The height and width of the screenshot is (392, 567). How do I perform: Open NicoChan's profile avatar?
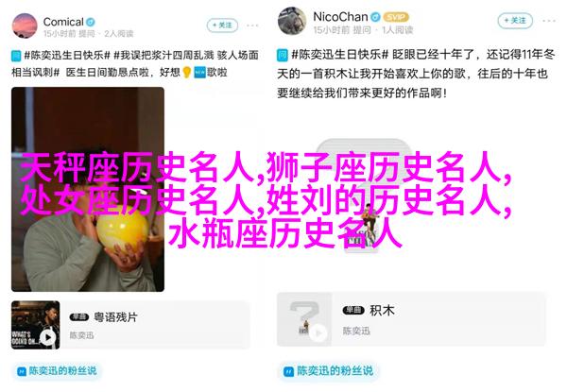[x=292, y=21]
